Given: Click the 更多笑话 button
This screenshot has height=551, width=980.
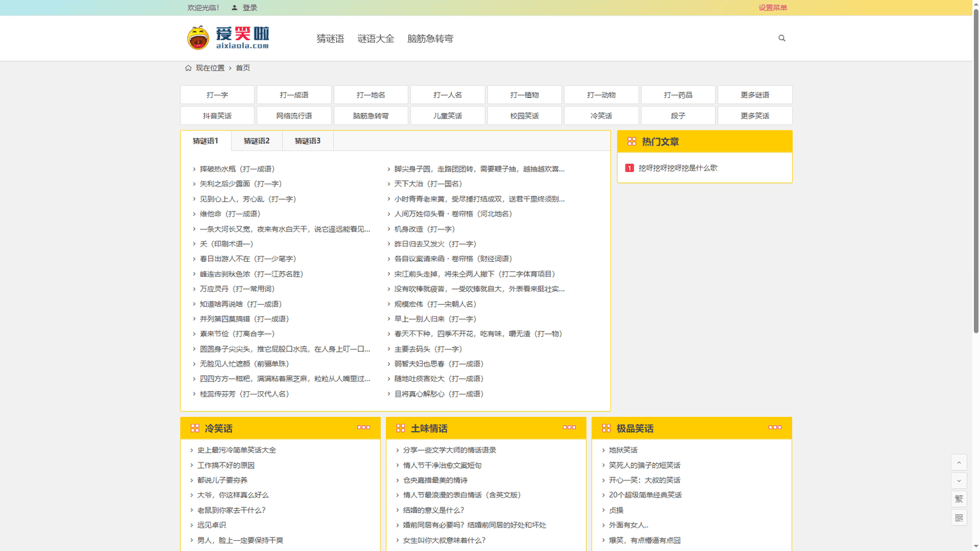Looking at the screenshot, I should pos(755,116).
